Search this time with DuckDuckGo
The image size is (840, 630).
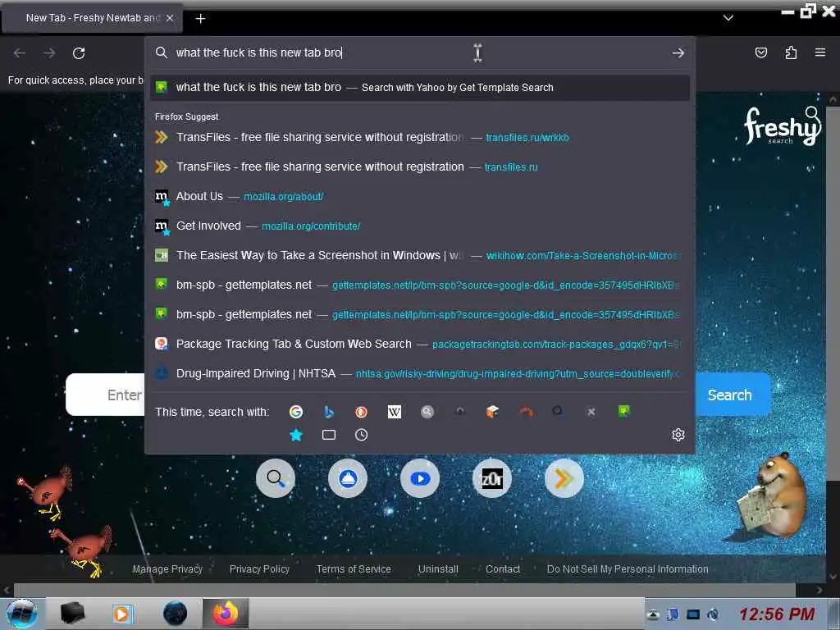click(x=362, y=412)
